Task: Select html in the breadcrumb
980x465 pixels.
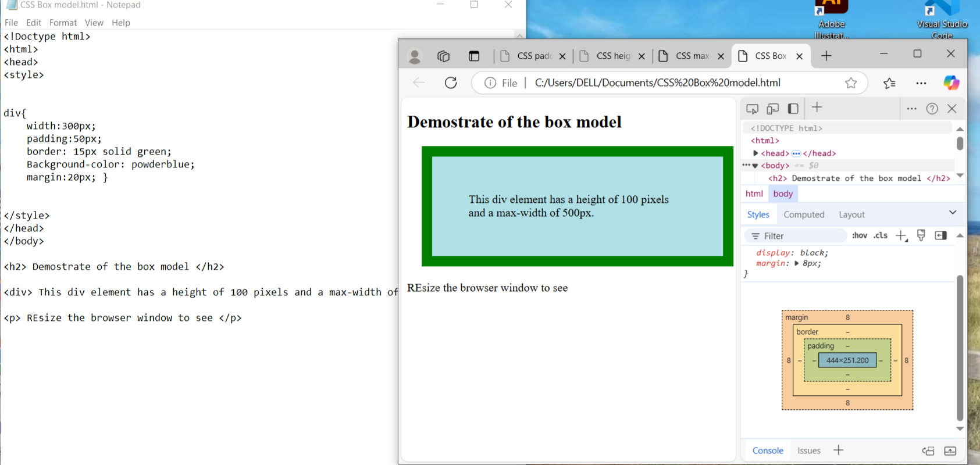Action: pyautogui.click(x=754, y=194)
